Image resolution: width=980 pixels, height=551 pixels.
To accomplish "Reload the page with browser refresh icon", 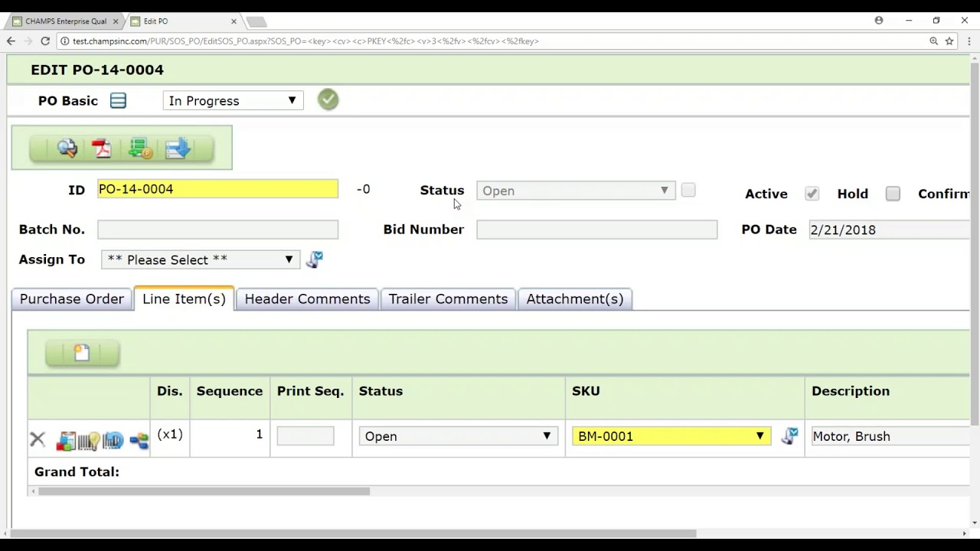I will pyautogui.click(x=45, y=41).
